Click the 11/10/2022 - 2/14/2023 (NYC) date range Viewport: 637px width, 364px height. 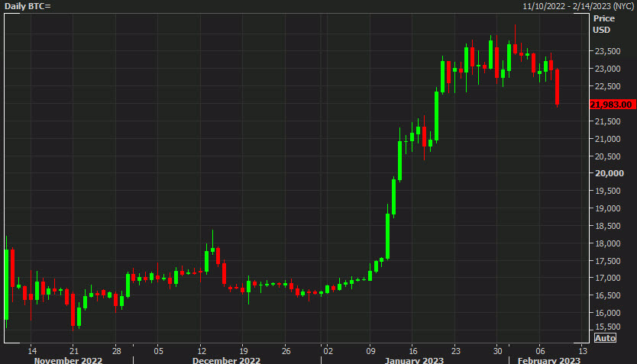coord(578,6)
